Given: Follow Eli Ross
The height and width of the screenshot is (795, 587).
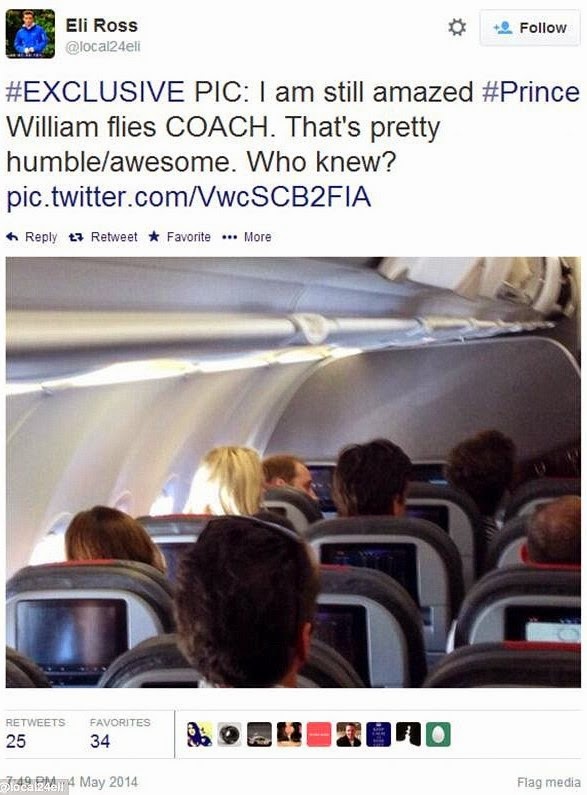Looking at the screenshot, I should click(530, 27).
